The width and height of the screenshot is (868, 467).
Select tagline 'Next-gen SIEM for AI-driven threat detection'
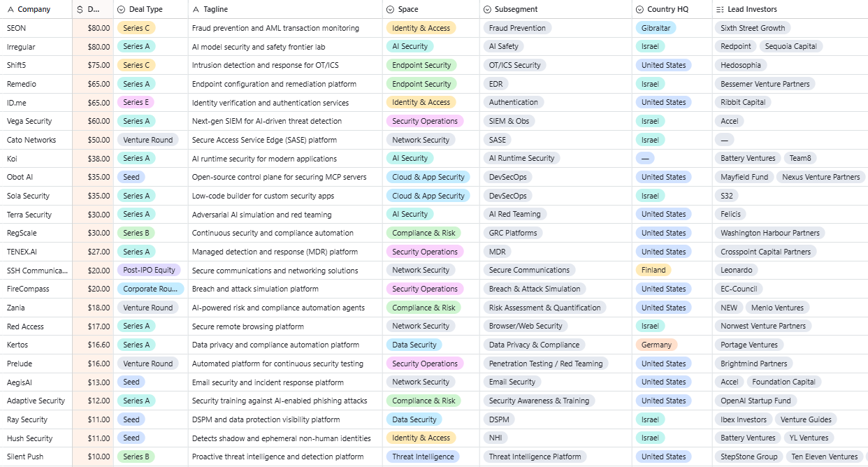point(267,121)
